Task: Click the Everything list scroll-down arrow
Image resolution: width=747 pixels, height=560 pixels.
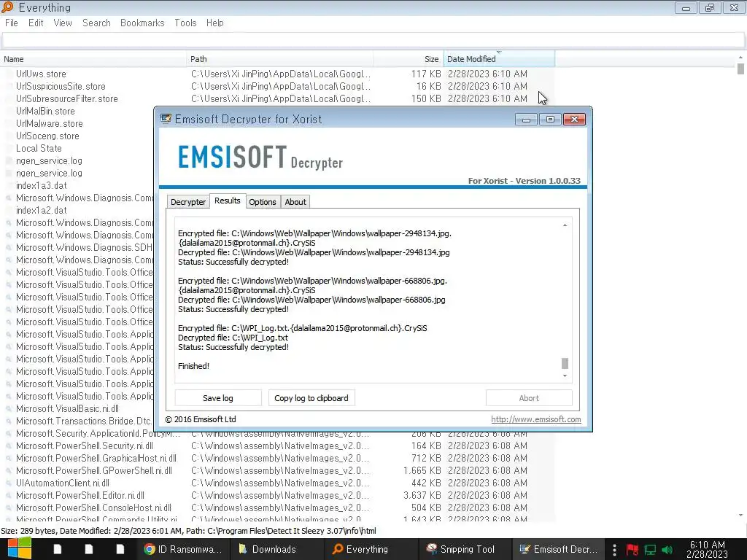Action: pos(740,516)
